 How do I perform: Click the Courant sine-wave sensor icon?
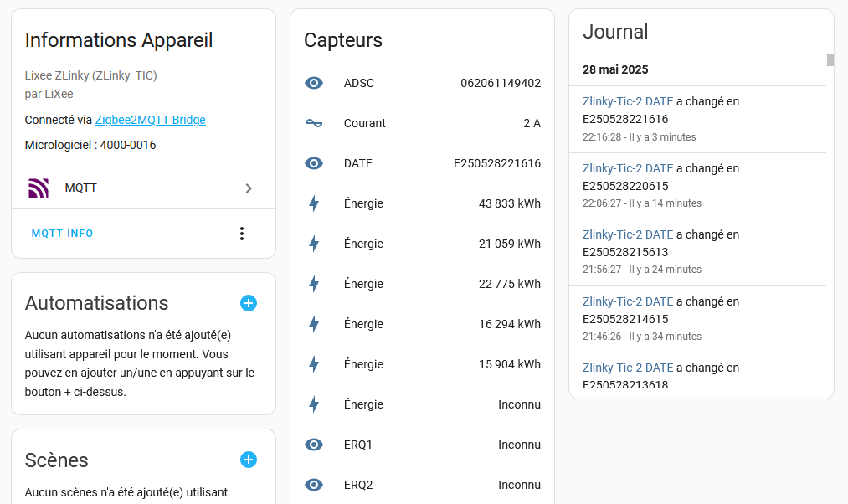(314, 123)
